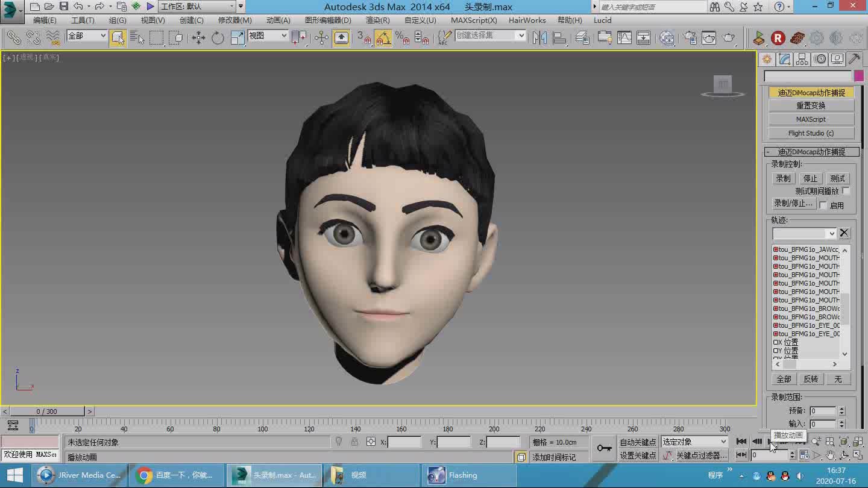Toggle the Keyboard Shortcut Override icon
The image size is (868, 488).
[341, 37]
